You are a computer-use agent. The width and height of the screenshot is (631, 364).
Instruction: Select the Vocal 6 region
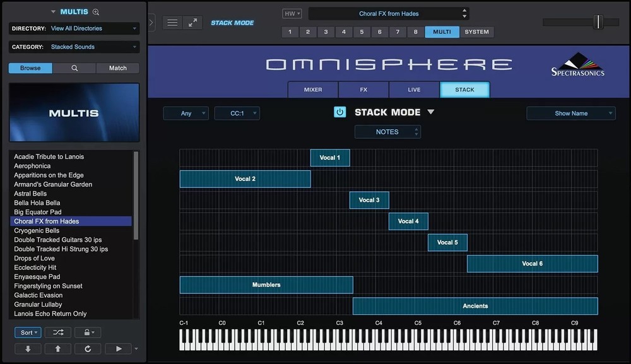(x=533, y=264)
